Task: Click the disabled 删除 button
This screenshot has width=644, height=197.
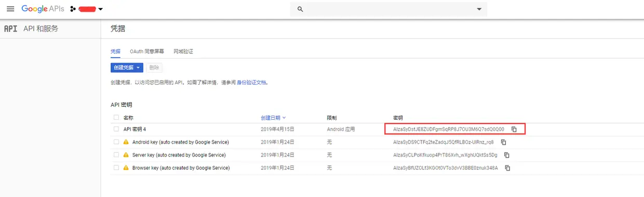Action: point(154,67)
